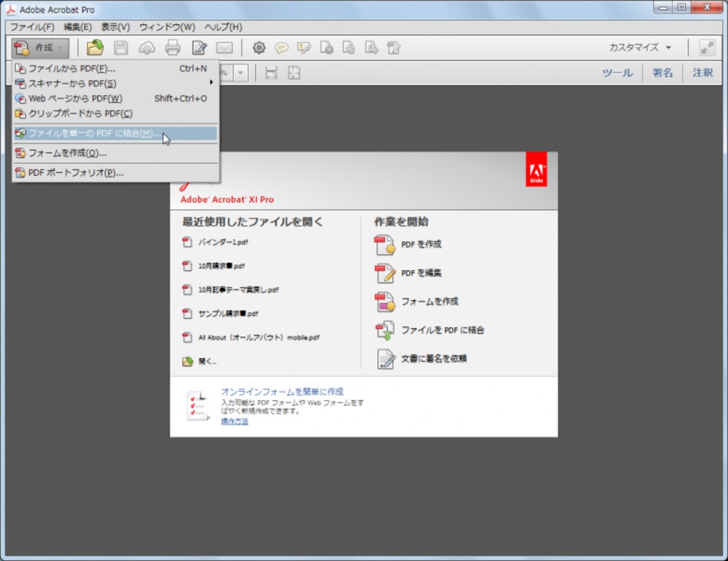Choose ファイルから PDF(F)... menu entry
728x561 pixels.
click(x=115, y=69)
